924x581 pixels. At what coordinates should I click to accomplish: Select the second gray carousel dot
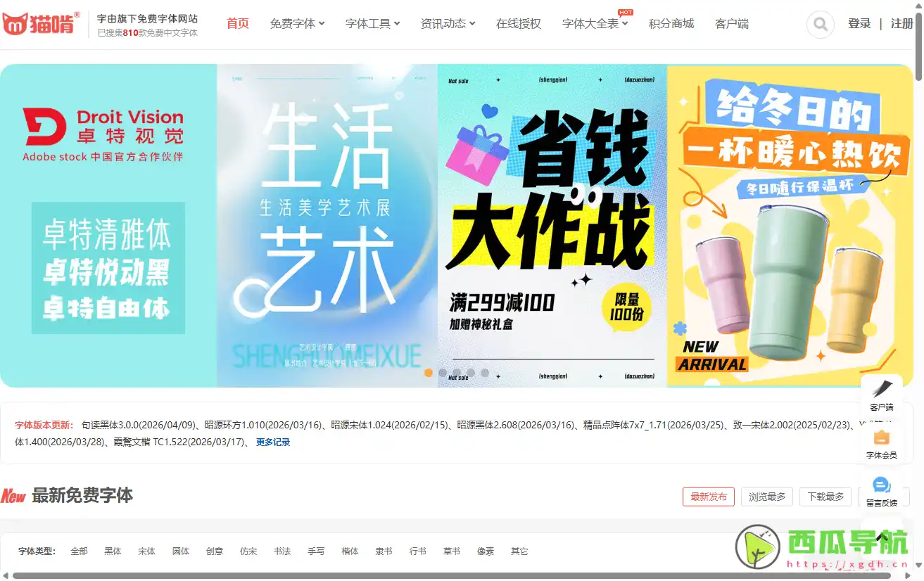(x=456, y=373)
